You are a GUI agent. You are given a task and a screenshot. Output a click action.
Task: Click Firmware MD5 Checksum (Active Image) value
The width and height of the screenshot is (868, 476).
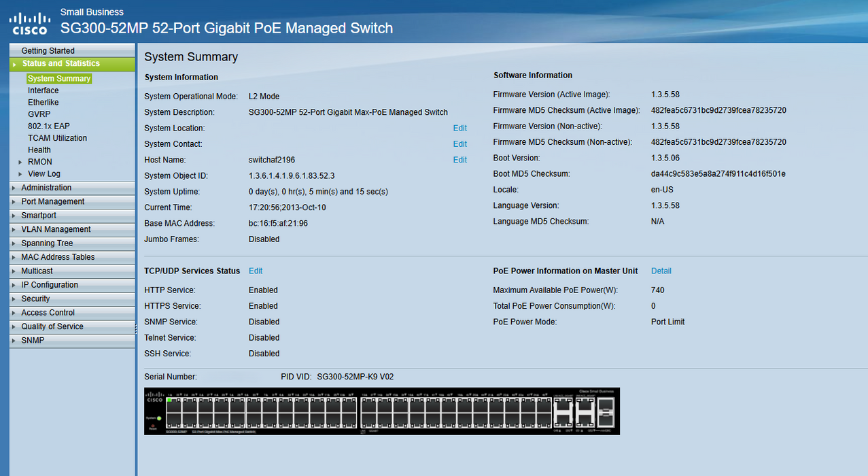(718, 110)
